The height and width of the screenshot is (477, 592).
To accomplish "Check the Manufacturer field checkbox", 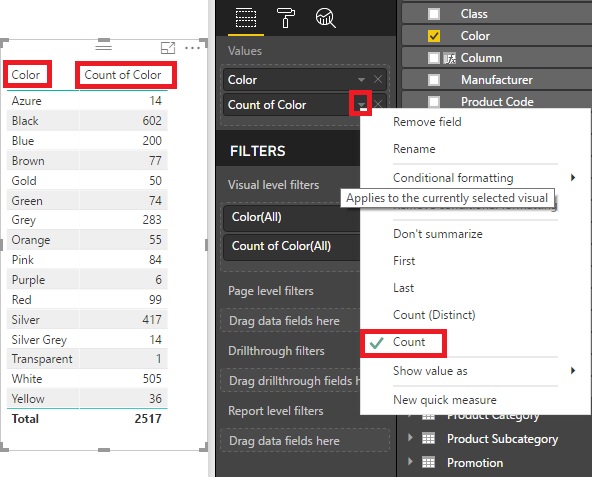I will 434,80.
